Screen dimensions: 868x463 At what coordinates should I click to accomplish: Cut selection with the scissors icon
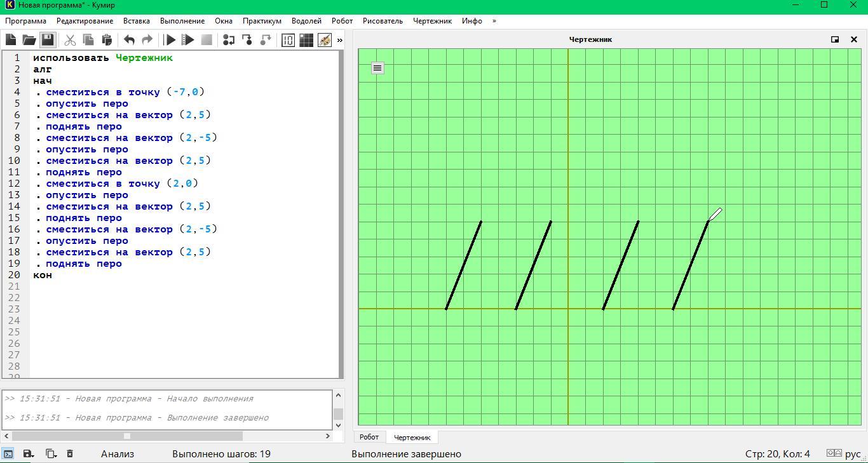coord(70,40)
